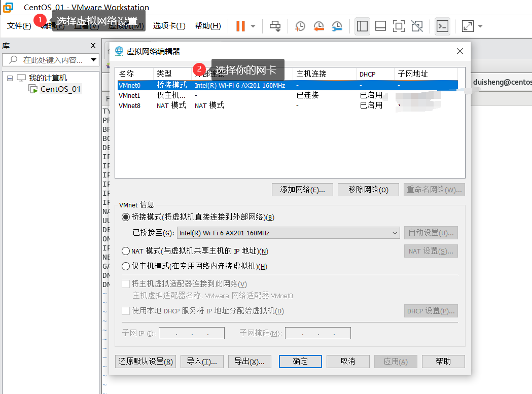Sort by the 子网地址 column header

426,74
